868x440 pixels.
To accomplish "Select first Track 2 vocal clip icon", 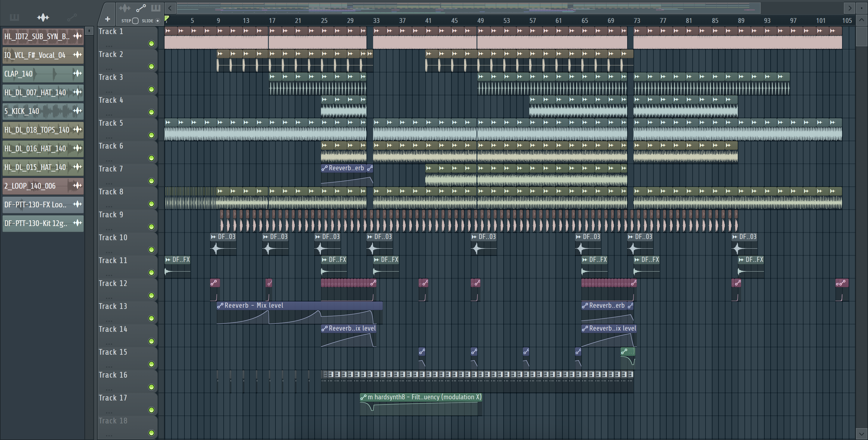I will 220,54.
